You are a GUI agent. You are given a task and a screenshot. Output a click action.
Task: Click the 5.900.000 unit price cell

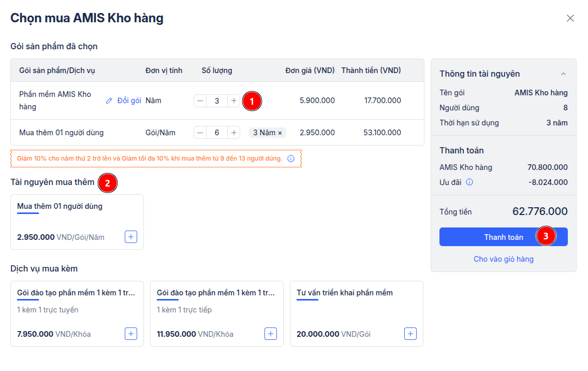click(317, 101)
